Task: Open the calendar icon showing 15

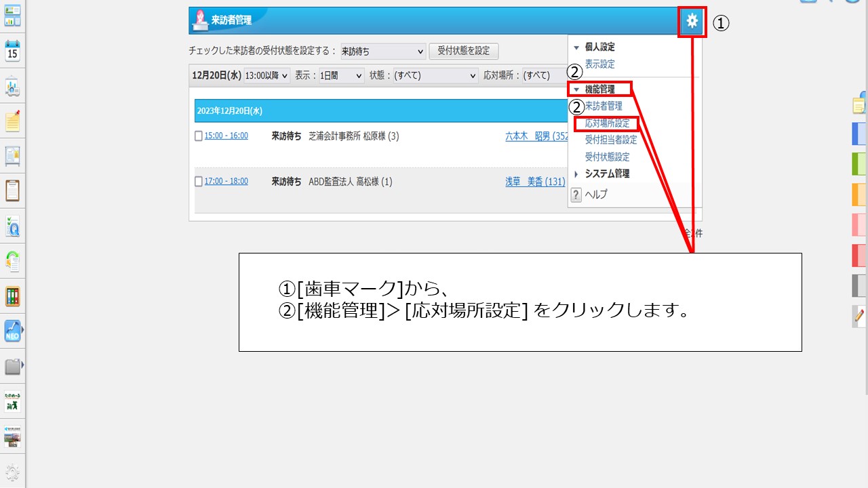Action: pyautogui.click(x=12, y=52)
